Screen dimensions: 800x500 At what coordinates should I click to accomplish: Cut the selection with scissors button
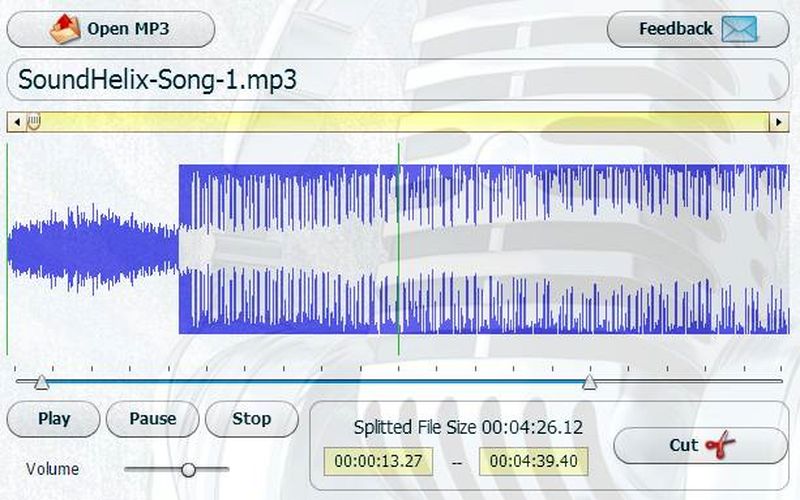(701, 445)
